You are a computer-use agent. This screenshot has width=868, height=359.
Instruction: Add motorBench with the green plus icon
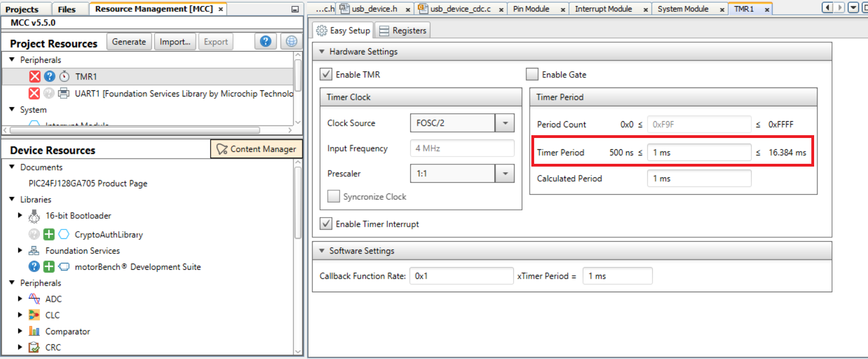click(49, 267)
